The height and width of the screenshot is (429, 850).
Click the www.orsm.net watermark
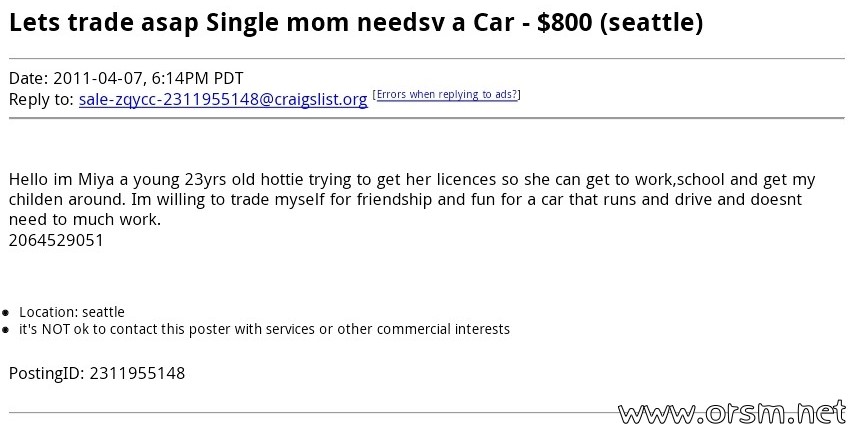pos(732,413)
